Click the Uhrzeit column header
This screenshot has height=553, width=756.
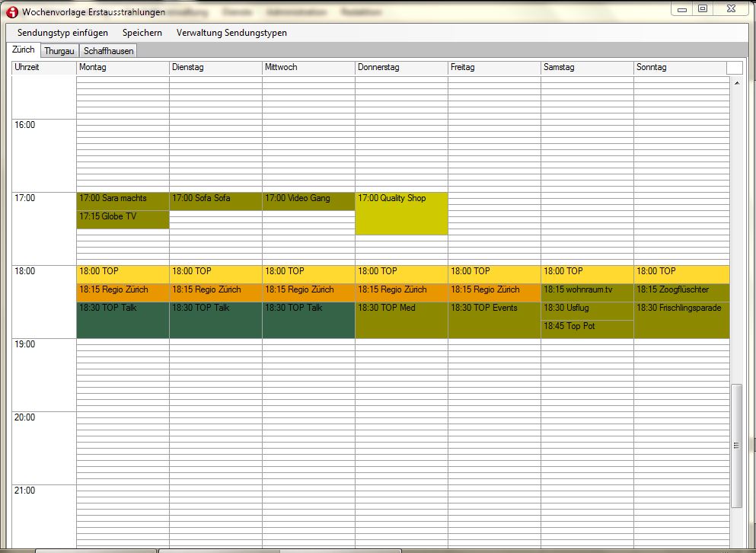(x=43, y=68)
